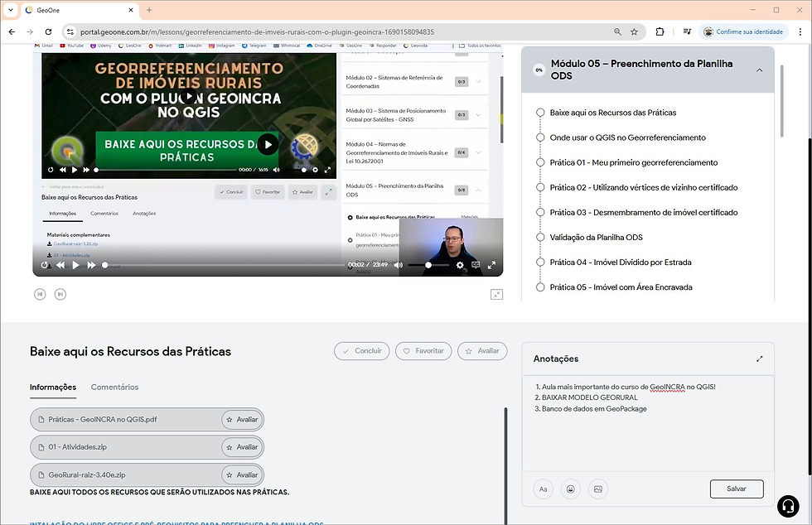
Task: Select Prática 03 - Desmembramento de imóvel certificado
Action: [644, 212]
